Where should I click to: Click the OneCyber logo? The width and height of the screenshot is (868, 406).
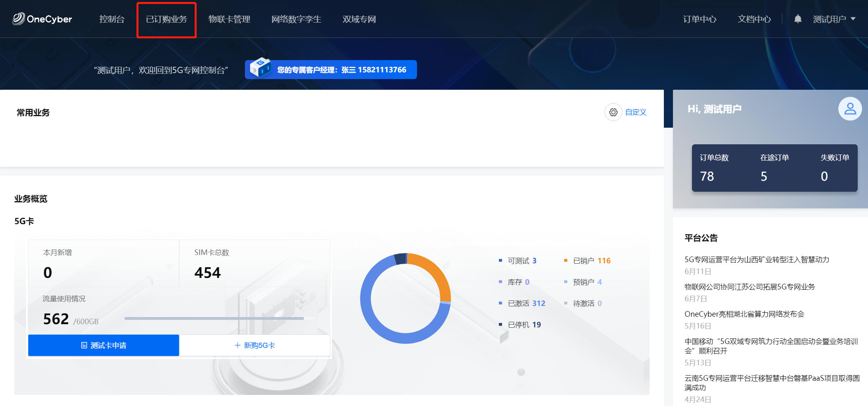tap(42, 19)
